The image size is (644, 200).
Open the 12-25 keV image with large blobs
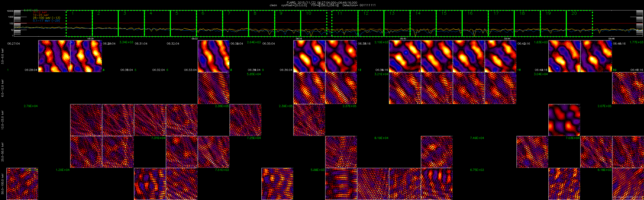[x=564, y=120]
